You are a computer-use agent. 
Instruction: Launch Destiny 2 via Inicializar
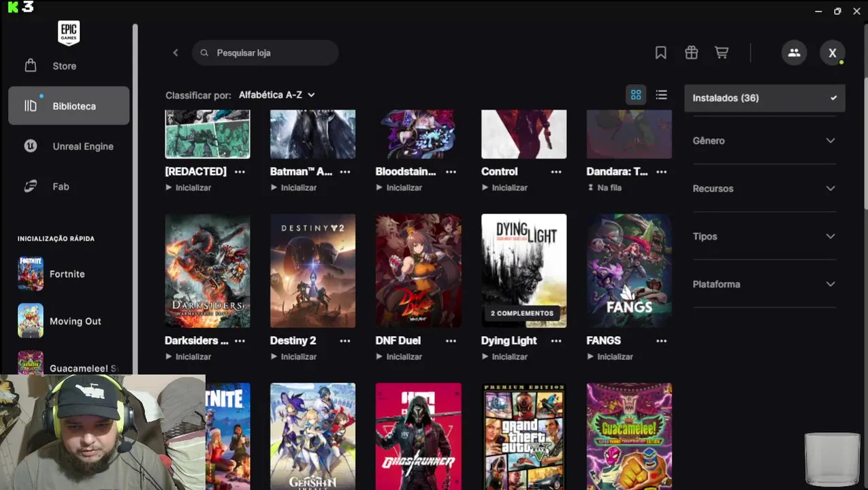coord(294,357)
